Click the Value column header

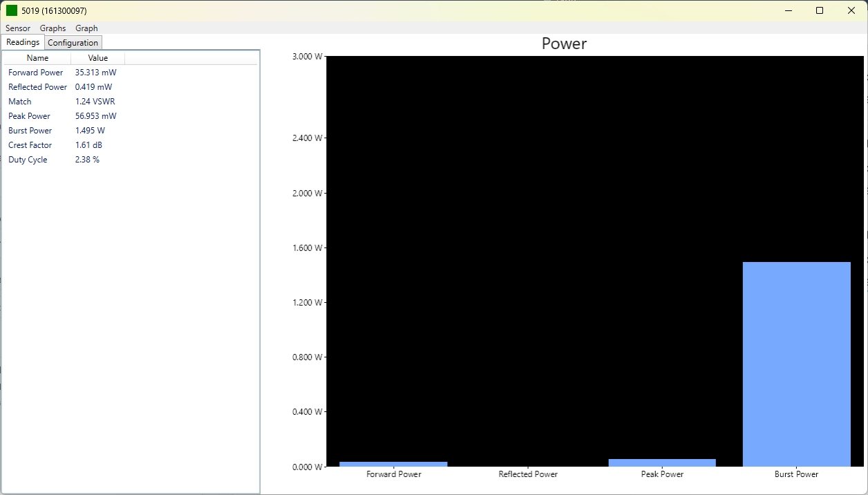coord(97,58)
